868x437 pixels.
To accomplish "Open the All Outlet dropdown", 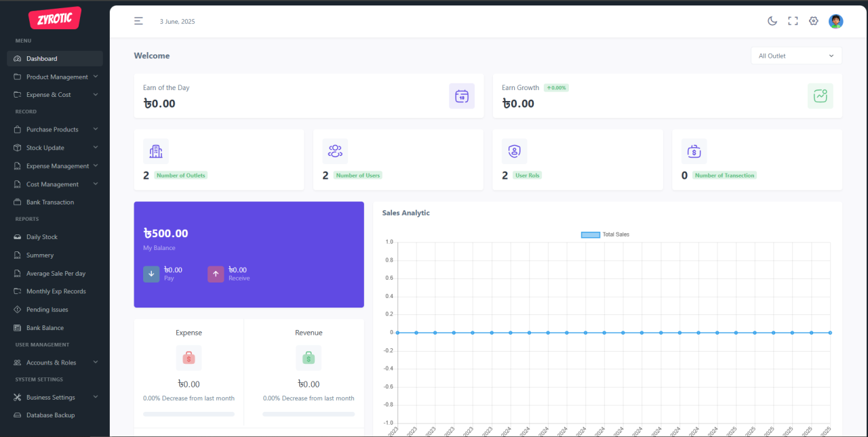I will [796, 55].
